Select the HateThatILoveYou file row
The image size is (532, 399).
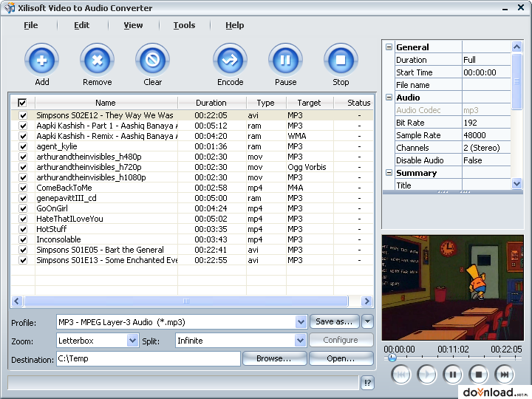(192, 219)
